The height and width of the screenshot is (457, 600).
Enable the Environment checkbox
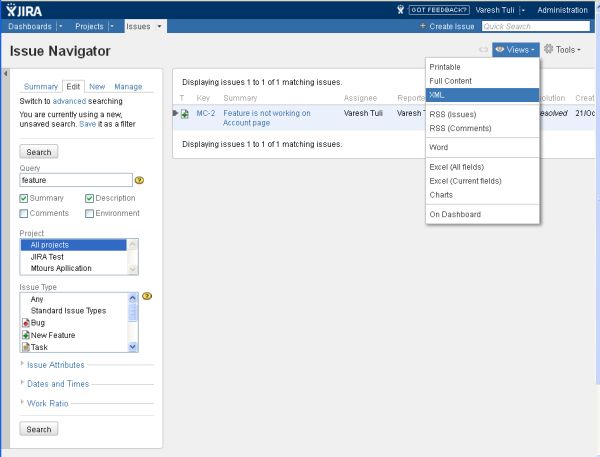coord(90,213)
